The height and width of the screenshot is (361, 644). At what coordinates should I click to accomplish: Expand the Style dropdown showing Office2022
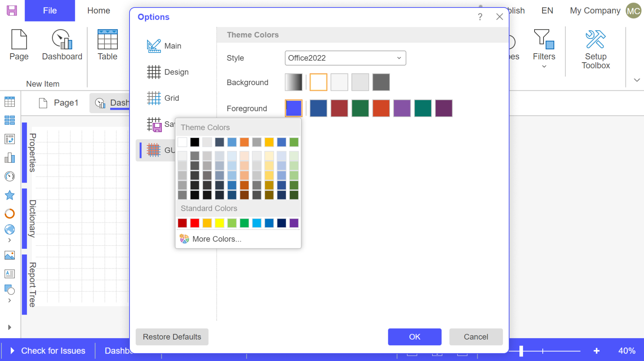pyautogui.click(x=345, y=58)
